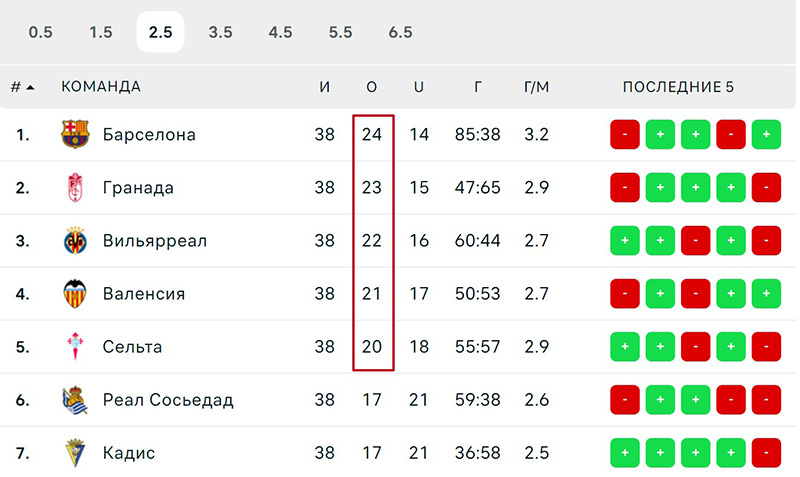Open the Реал Сосьедад team link

(x=168, y=400)
